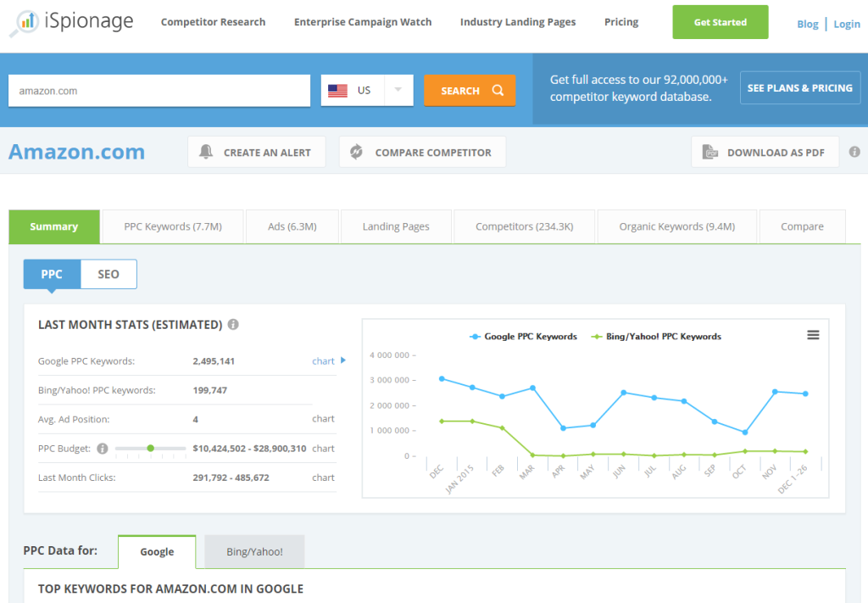Open info icon beside Download as PDF
This screenshot has height=603, width=868.
tap(854, 152)
